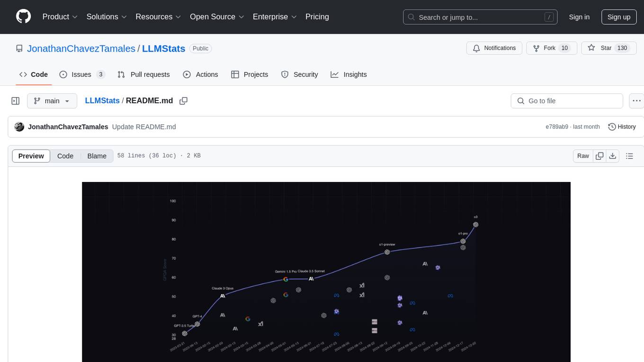The width and height of the screenshot is (644, 362).
Task: Click LLMStats breadcrumb link
Action: point(102,101)
